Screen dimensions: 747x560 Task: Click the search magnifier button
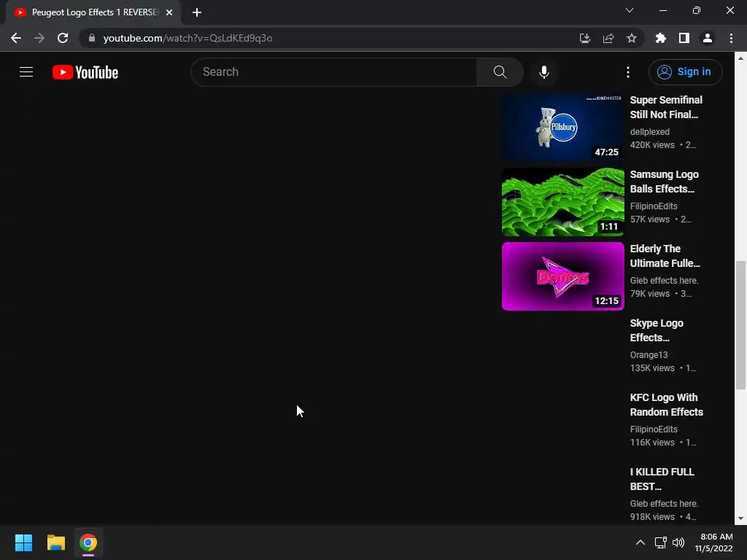(x=500, y=72)
